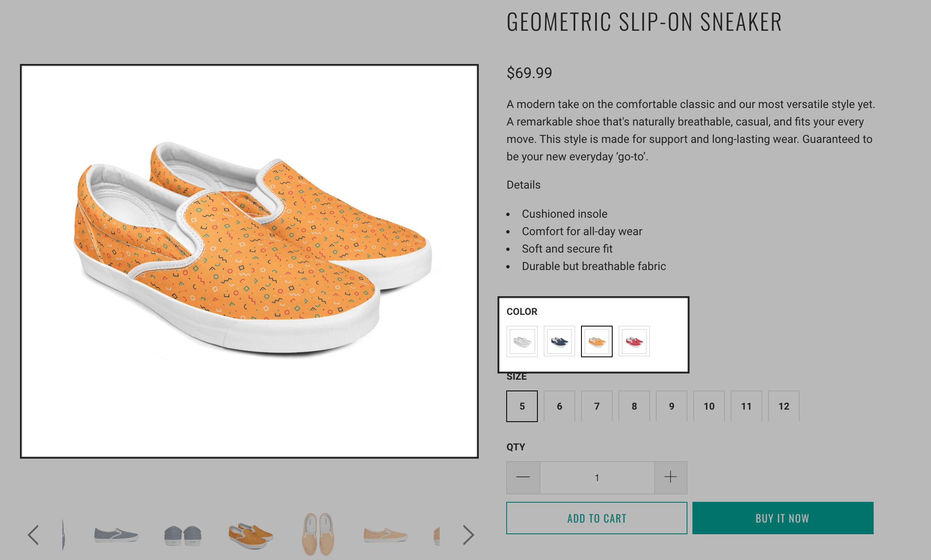
Task: Decrease quantity with minus button
Action: point(523,477)
